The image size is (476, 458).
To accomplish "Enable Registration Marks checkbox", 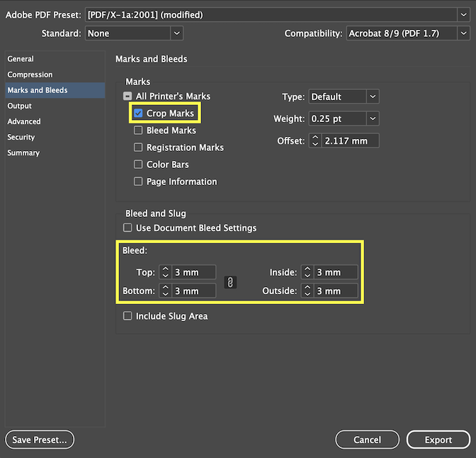I will pyautogui.click(x=139, y=147).
